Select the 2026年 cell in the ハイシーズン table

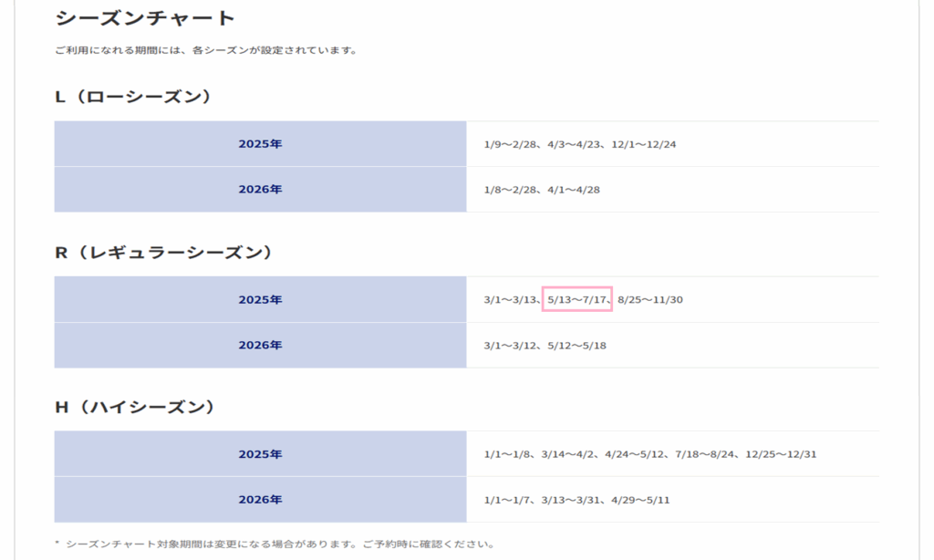[260, 500]
